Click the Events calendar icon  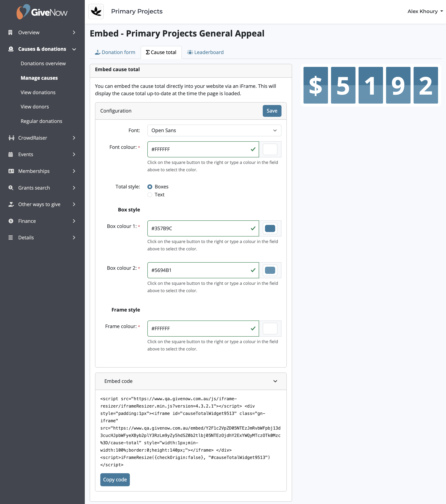point(11,155)
